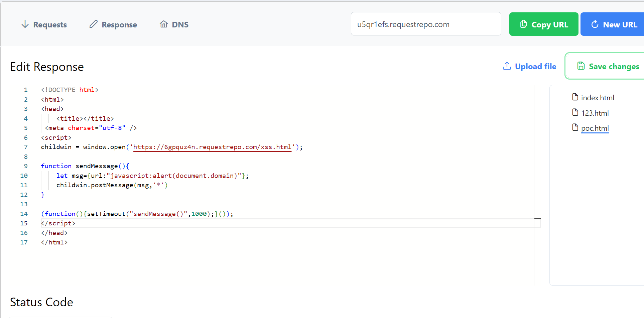Click the New URL button
The width and height of the screenshot is (644, 318).
click(x=612, y=24)
